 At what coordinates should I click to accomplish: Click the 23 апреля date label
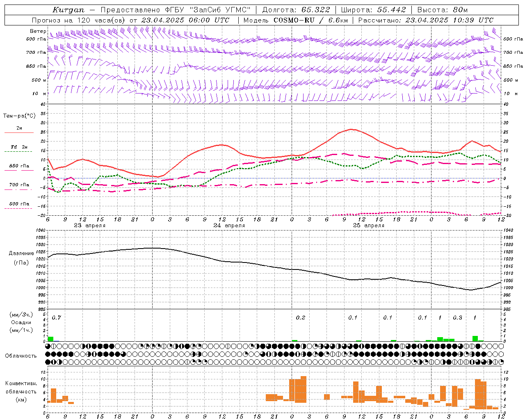click(x=89, y=226)
